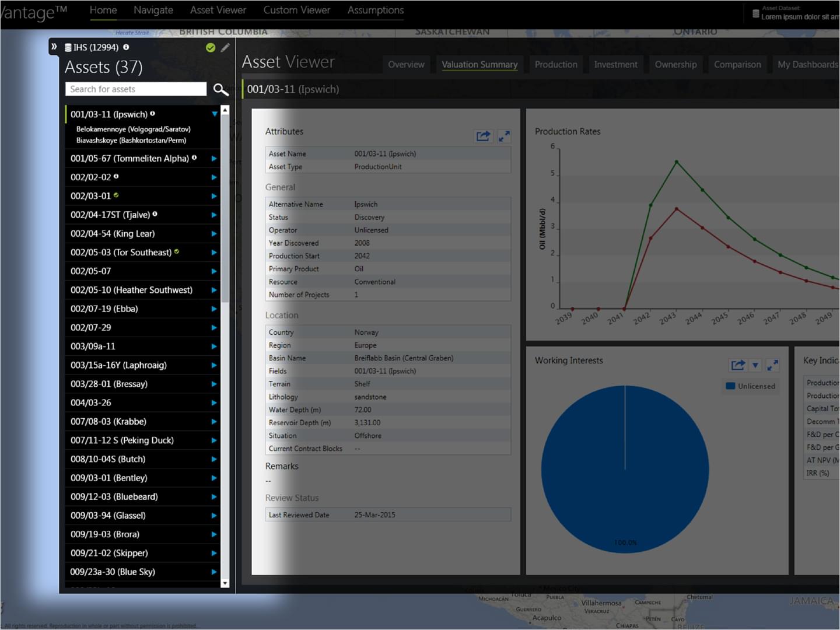
Task: Click the pencil edit icon beside IHS dataset
Action: pos(225,47)
